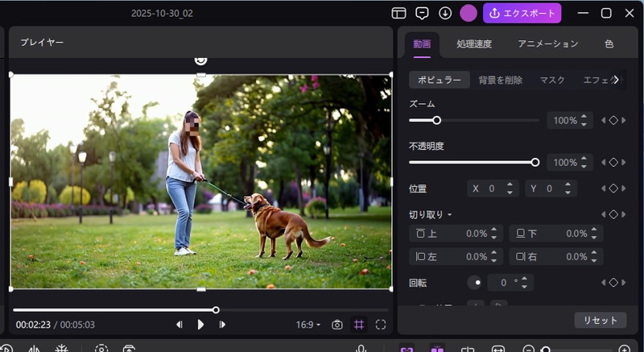
Task: Go to previous ズーム keyframe
Action: [603, 120]
